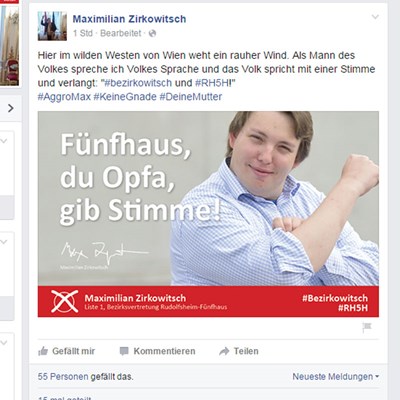Open the #DeineMutter hashtag
The width and height of the screenshot is (400, 400).
click(191, 97)
